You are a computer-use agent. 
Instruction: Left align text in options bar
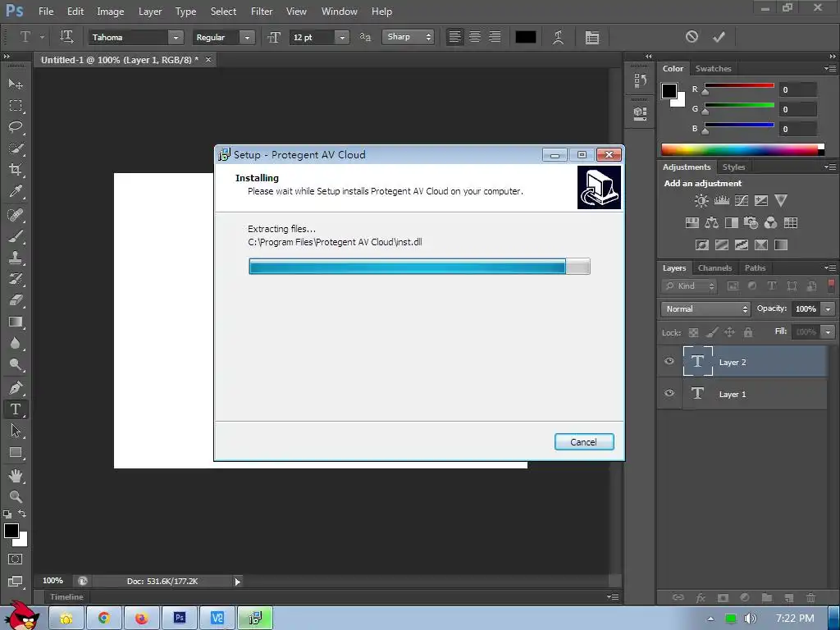click(x=454, y=37)
